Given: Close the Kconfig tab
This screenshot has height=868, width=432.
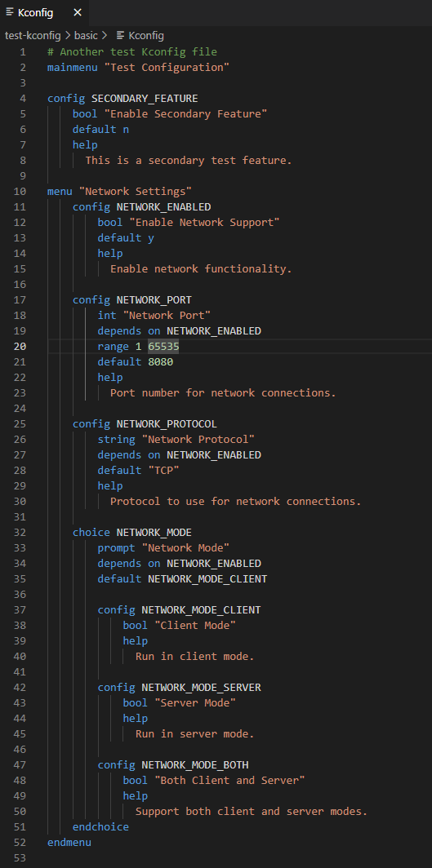Looking at the screenshot, I should click(78, 13).
